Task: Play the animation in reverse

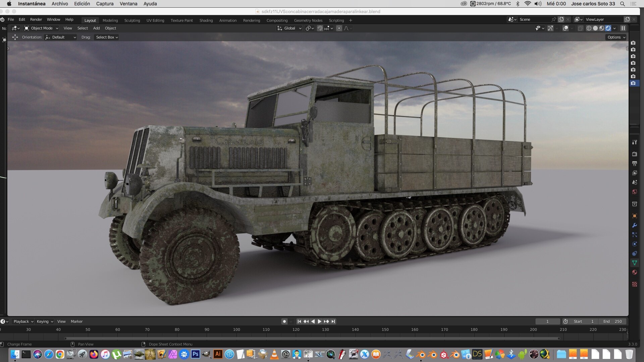Action: [x=313, y=321]
